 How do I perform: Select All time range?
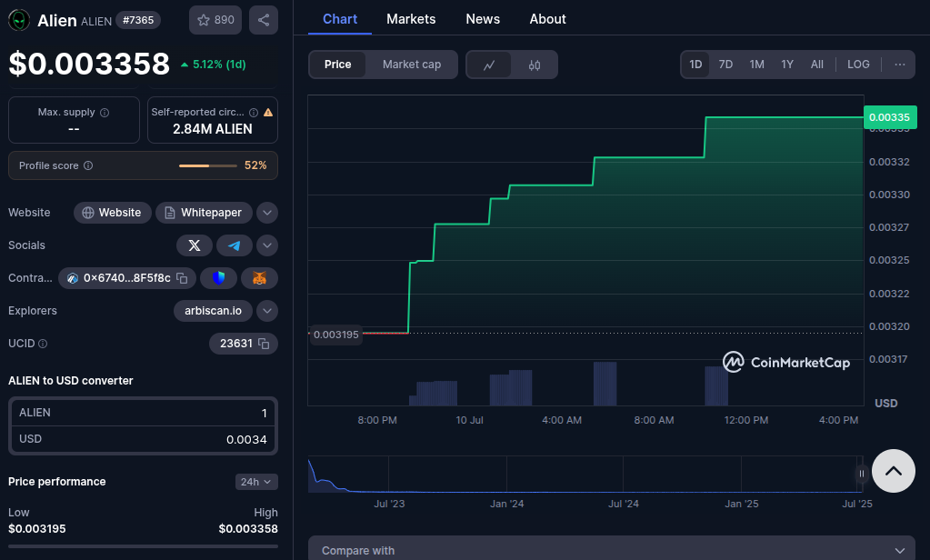[816, 65]
